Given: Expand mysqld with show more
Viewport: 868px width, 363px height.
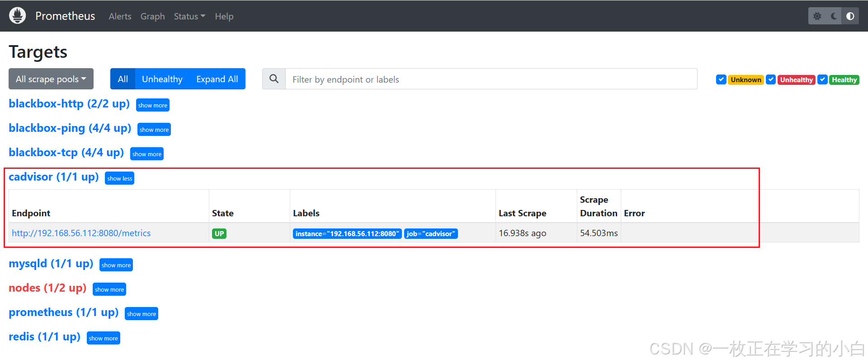Looking at the screenshot, I should point(116,265).
